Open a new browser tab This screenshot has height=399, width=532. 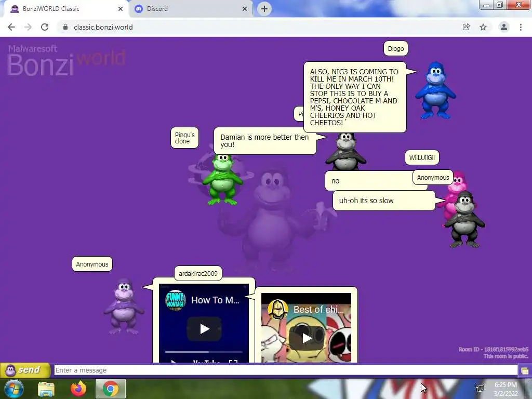[x=264, y=9]
